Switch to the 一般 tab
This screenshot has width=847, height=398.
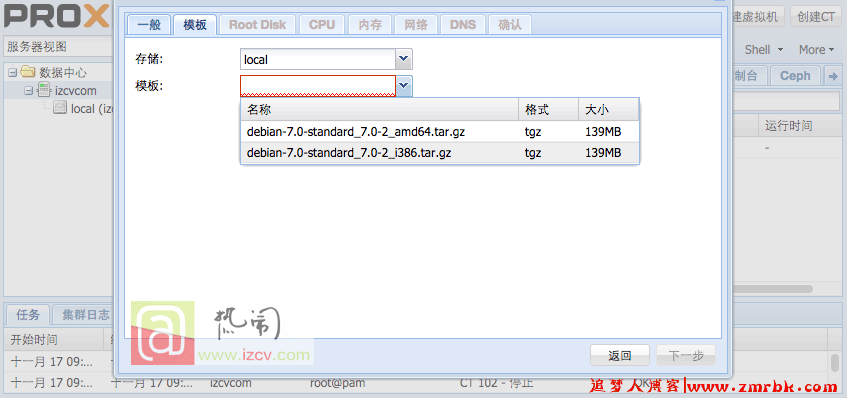pyautogui.click(x=149, y=24)
